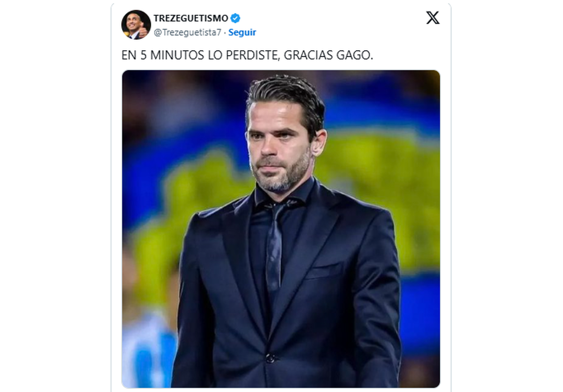The height and width of the screenshot is (392, 563).
Task: Click the circular profile picture of the account
Action: pos(134,23)
